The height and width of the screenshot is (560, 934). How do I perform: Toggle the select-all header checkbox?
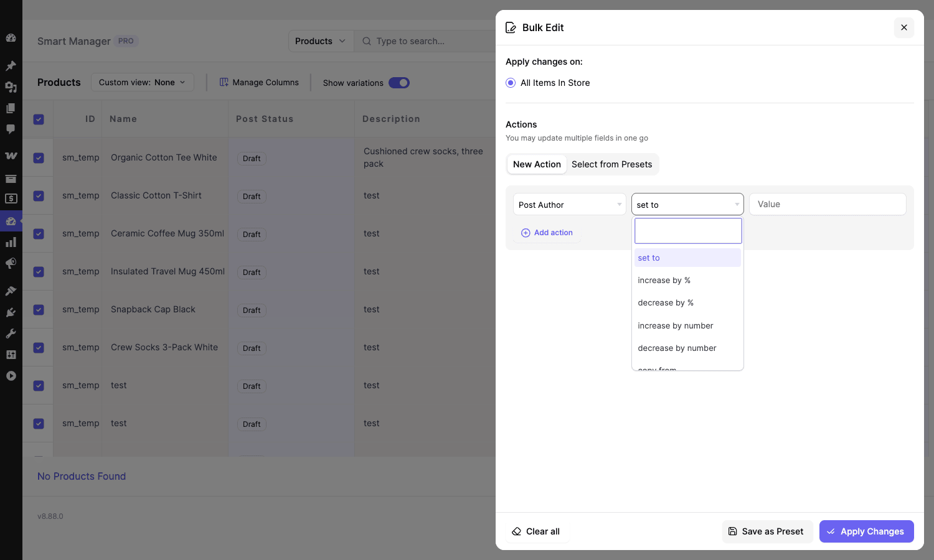(39, 119)
